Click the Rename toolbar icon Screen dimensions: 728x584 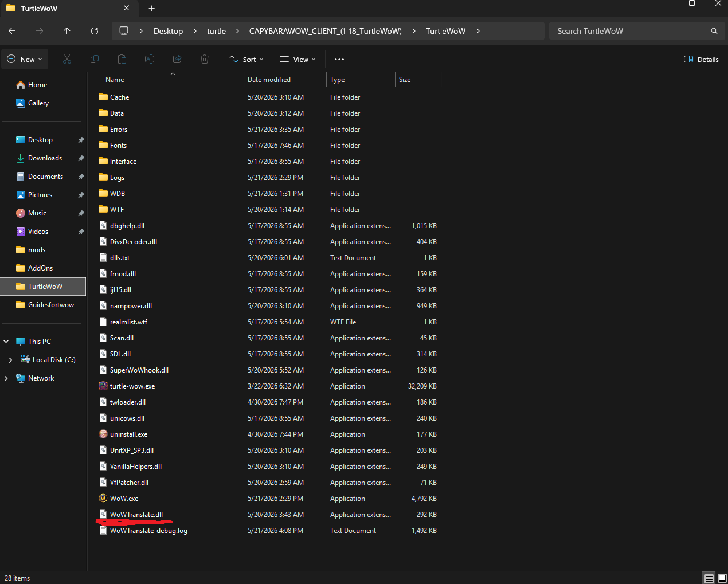click(150, 59)
